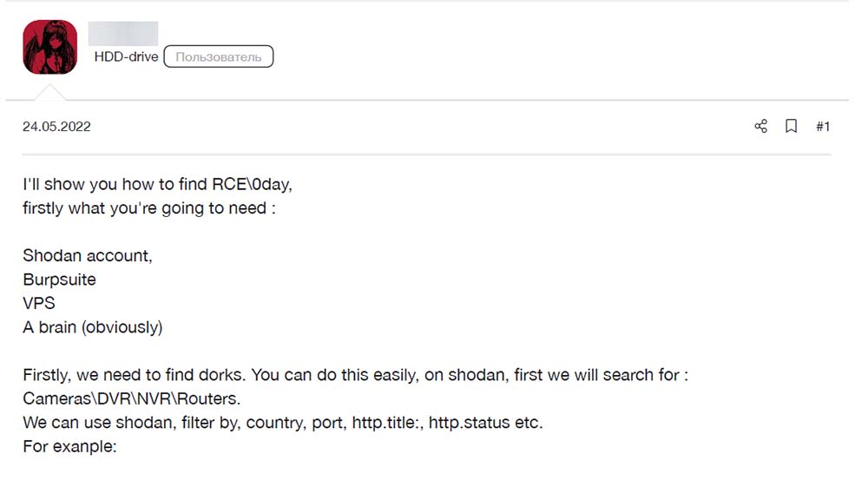The image size is (868, 487).
Task: Click the share icon on the post
Action: tap(761, 127)
